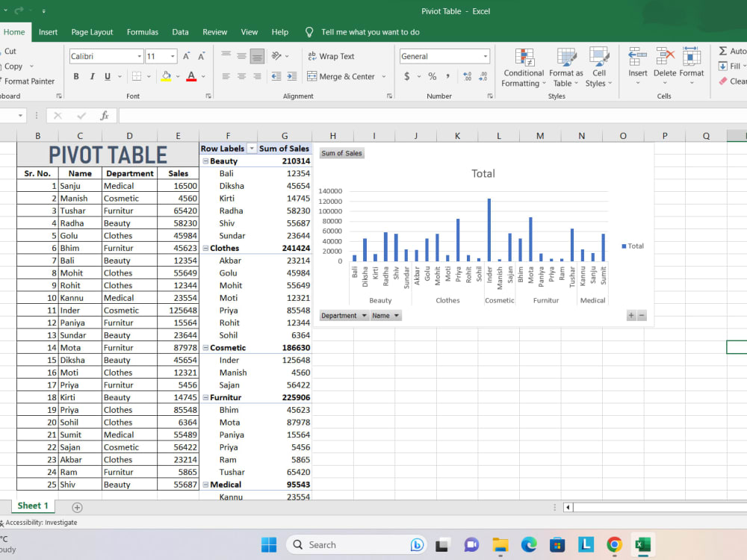The width and height of the screenshot is (747, 560).
Task: Align text right
Action: (257, 76)
